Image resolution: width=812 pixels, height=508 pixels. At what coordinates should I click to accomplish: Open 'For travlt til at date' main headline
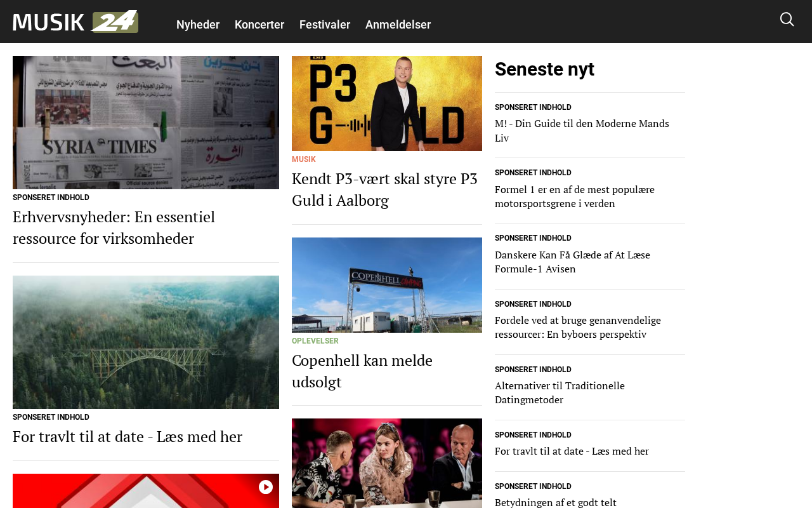pyautogui.click(x=128, y=436)
